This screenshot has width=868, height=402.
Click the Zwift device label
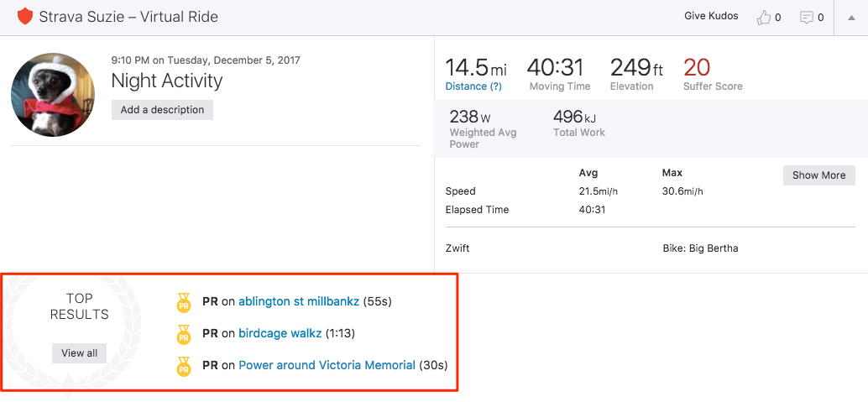[x=458, y=248]
